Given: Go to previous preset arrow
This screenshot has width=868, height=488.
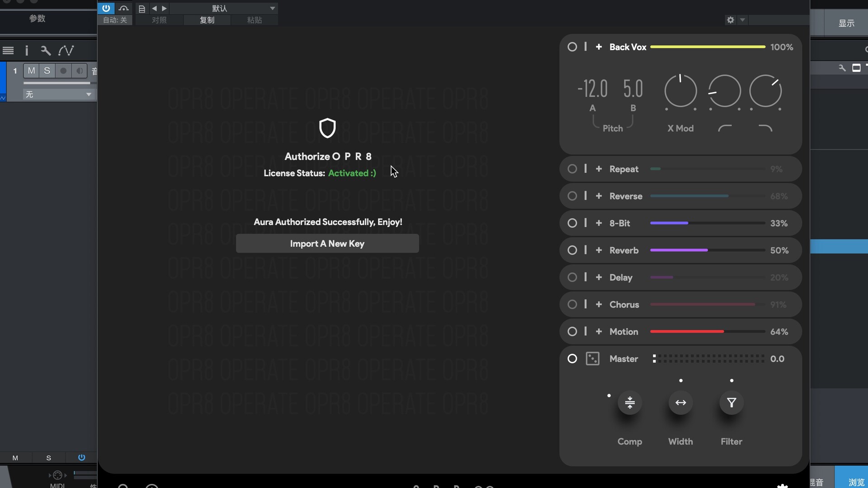Looking at the screenshot, I should coord(154,8).
